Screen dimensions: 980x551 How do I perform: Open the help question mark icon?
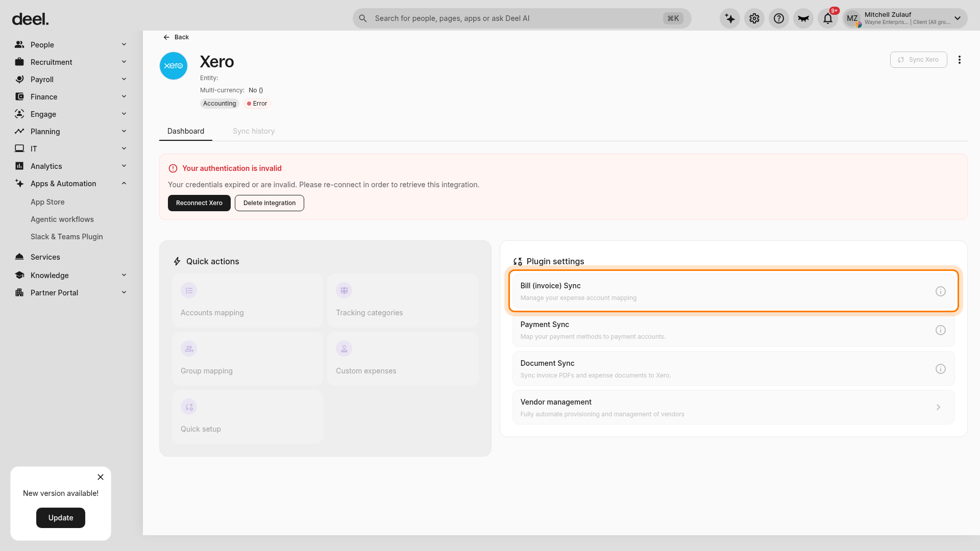[779, 18]
